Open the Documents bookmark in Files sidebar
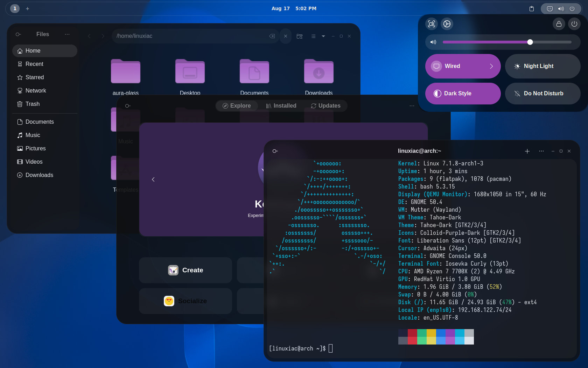Viewport: 588px width, 368px height. point(45,122)
